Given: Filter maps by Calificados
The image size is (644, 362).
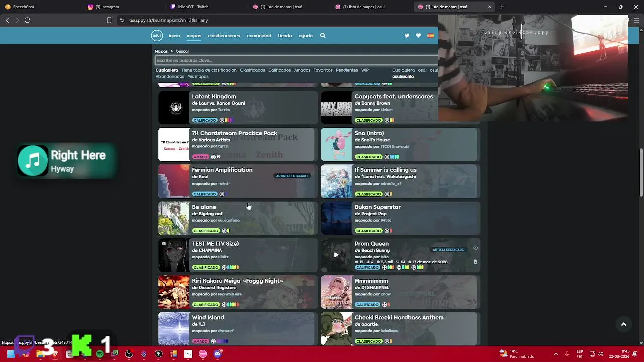Looking at the screenshot, I should 279,70.
